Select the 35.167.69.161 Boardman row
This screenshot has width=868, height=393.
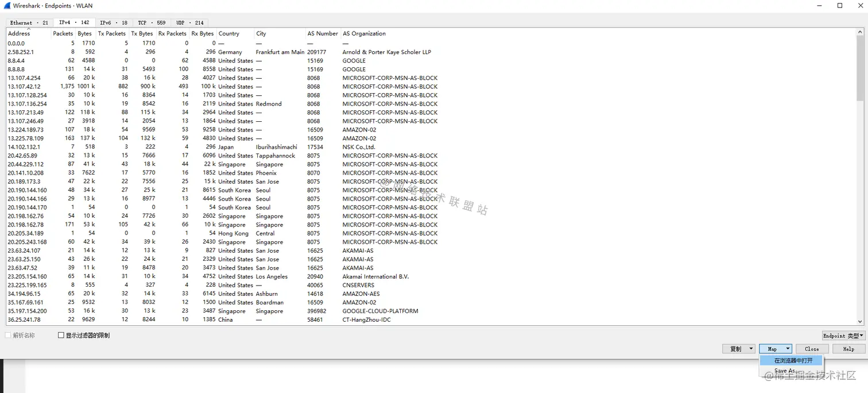[x=431, y=302]
